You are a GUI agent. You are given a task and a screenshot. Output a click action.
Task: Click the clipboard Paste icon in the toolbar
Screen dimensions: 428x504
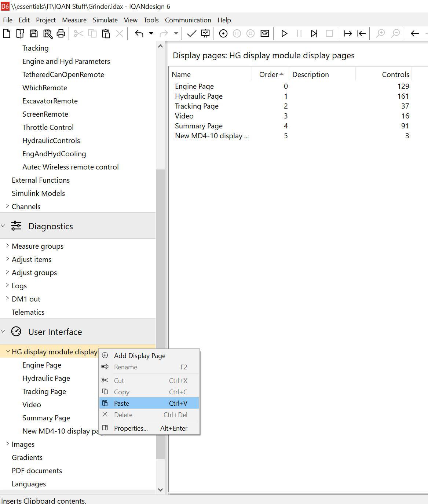point(106,34)
